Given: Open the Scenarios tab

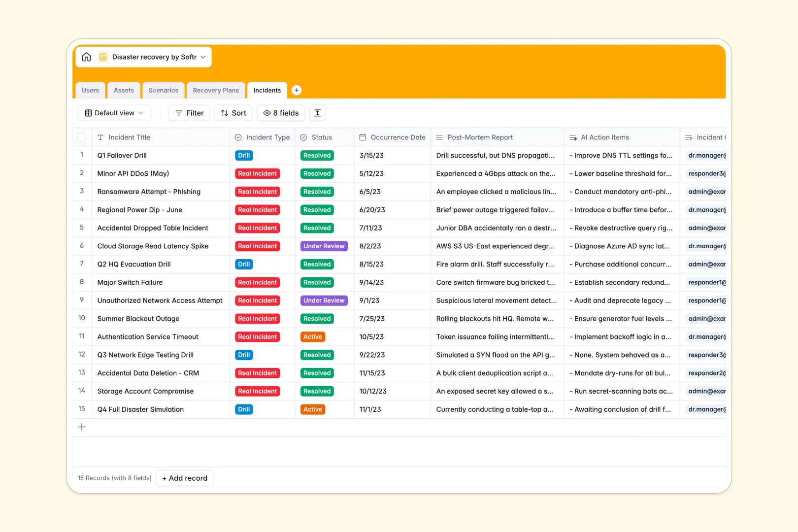Looking at the screenshot, I should pos(163,90).
